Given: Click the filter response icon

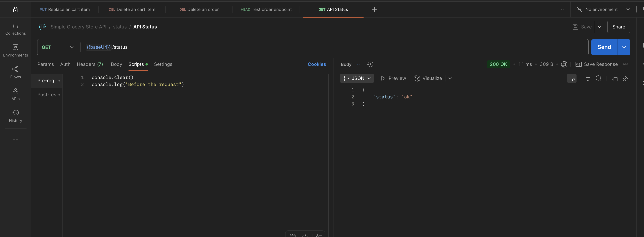Looking at the screenshot, I should point(587,78).
